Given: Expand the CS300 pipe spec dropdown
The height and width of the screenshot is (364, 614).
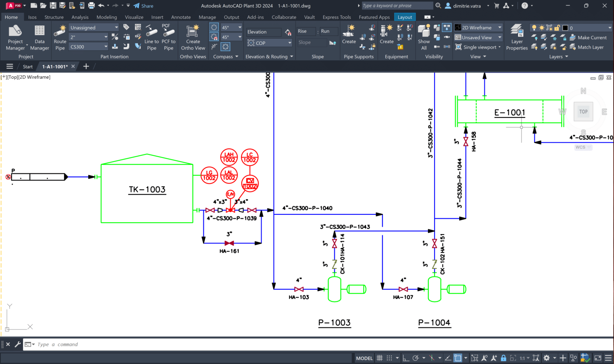Looking at the screenshot, I should click(106, 47).
